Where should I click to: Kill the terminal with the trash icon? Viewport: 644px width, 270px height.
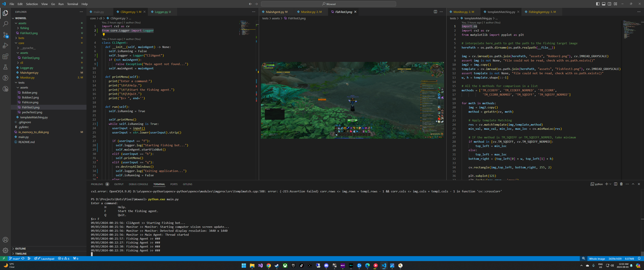tap(621, 184)
